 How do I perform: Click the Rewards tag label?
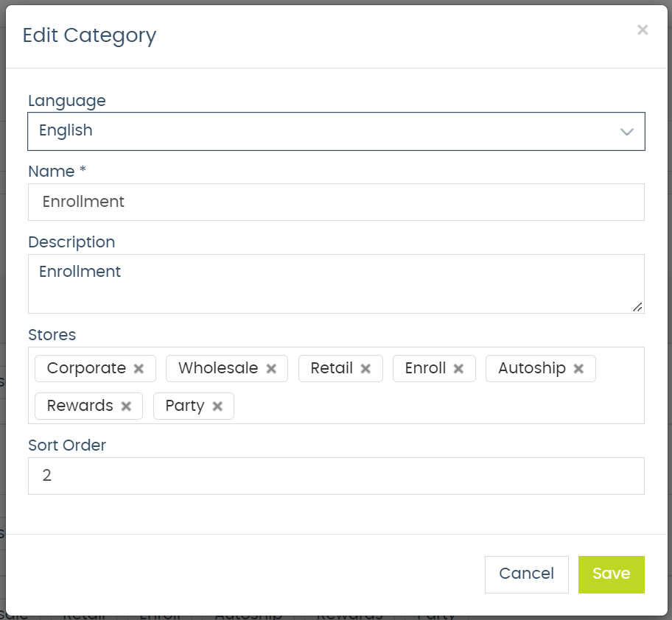click(x=80, y=406)
